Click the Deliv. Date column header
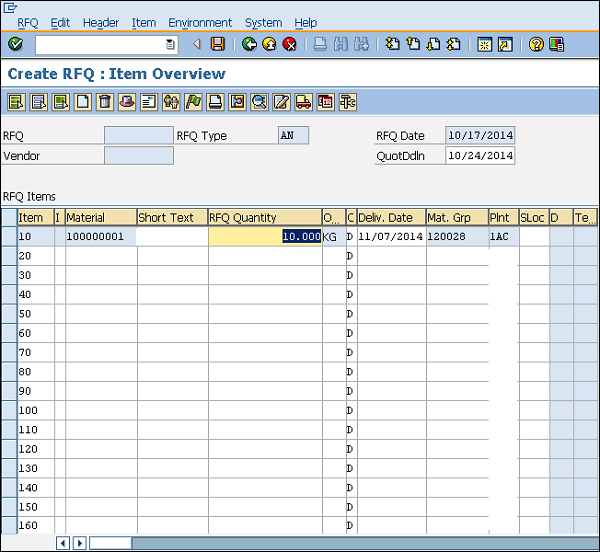This screenshot has height=552, width=600. coord(390,217)
